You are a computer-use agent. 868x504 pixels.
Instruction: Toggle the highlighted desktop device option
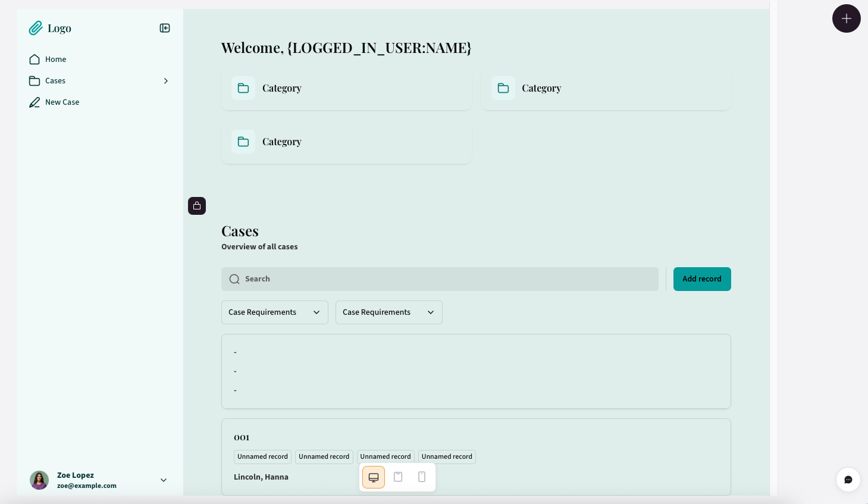click(373, 477)
